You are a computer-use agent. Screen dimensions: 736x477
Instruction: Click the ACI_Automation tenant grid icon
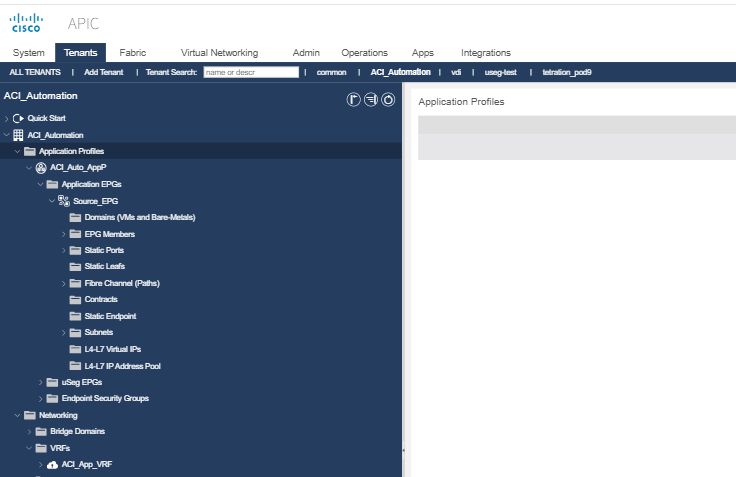[18, 135]
